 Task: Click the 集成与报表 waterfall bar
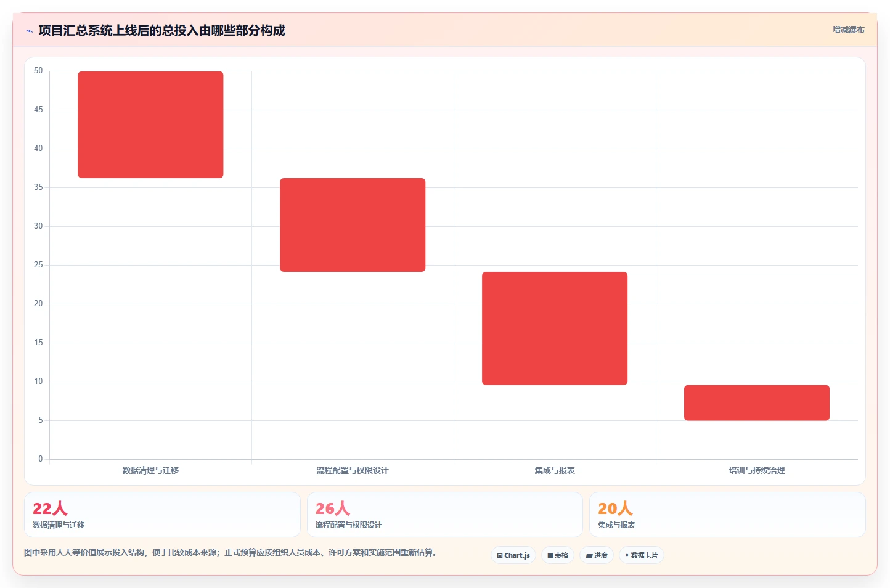pyautogui.click(x=555, y=329)
